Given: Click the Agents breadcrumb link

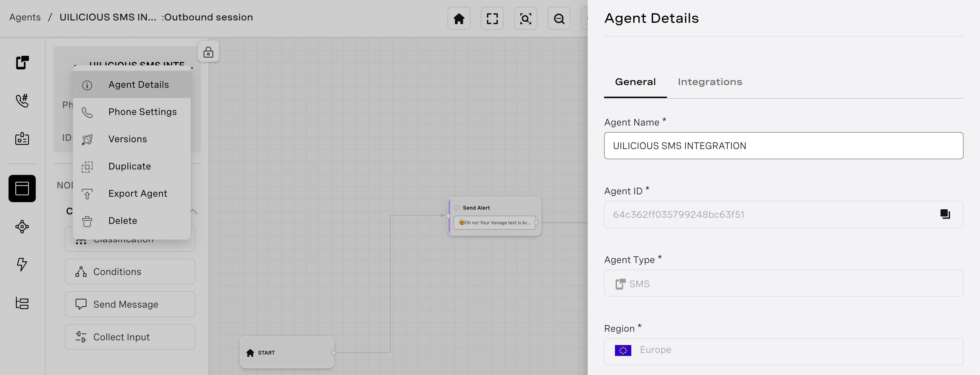Looking at the screenshot, I should click(25, 17).
